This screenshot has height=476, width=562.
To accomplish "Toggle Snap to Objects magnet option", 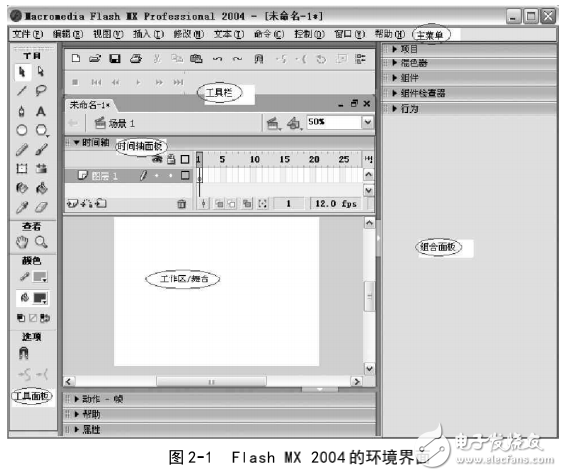I will tap(24, 353).
